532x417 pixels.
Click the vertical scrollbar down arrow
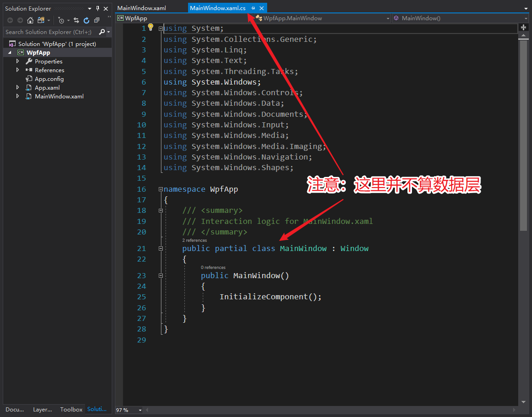pyautogui.click(x=524, y=402)
